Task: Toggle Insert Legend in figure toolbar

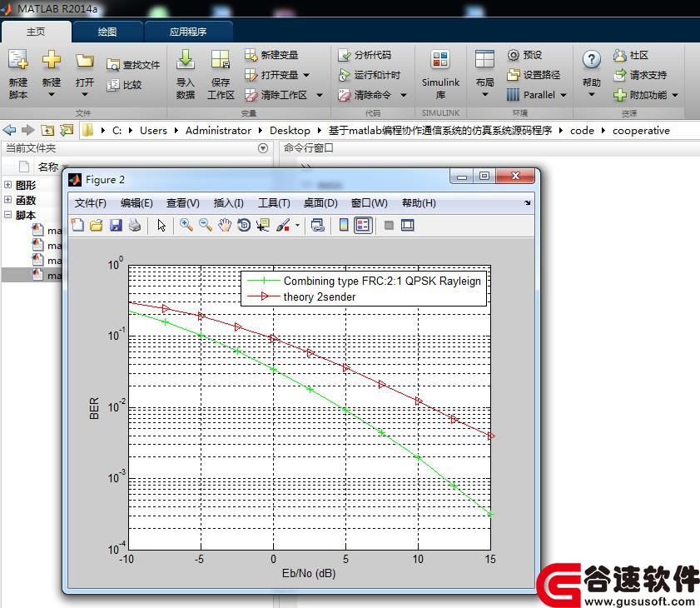Action: coord(363,225)
